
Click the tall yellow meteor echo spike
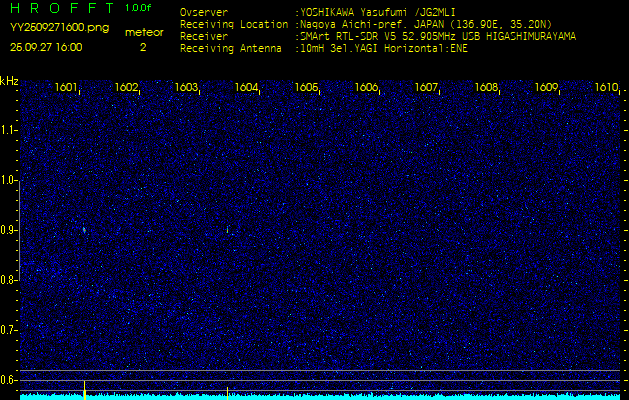pos(84,388)
